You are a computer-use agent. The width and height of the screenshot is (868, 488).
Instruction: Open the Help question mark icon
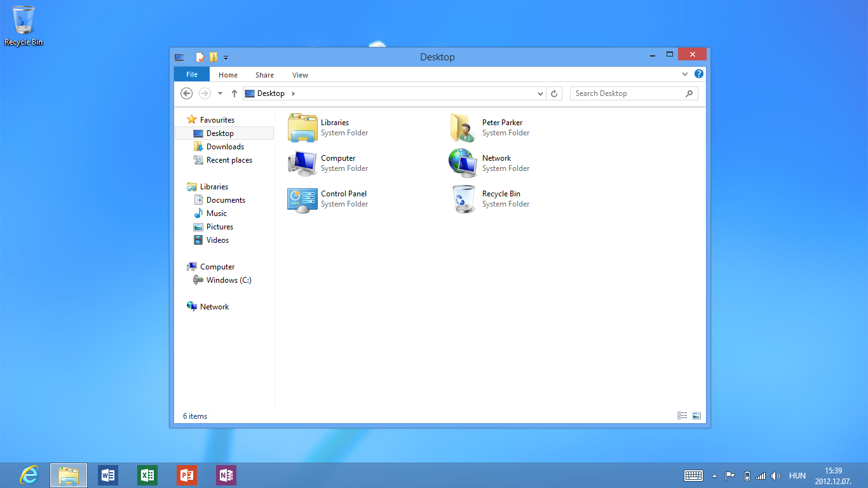click(699, 74)
